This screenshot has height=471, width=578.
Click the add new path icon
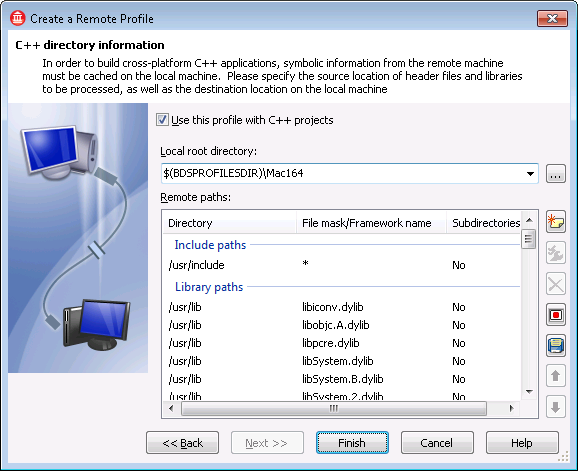click(x=556, y=223)
